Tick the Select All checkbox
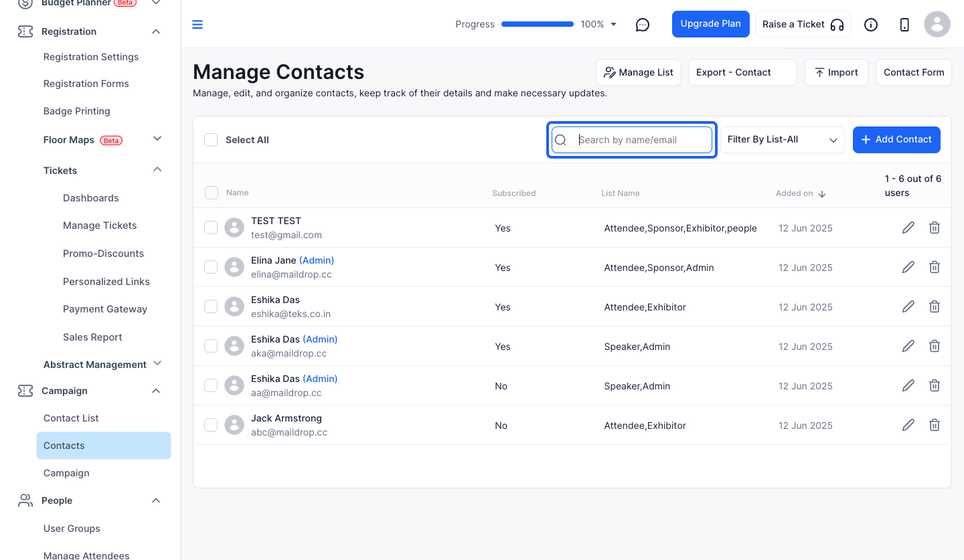 click(x=211, y=140)
